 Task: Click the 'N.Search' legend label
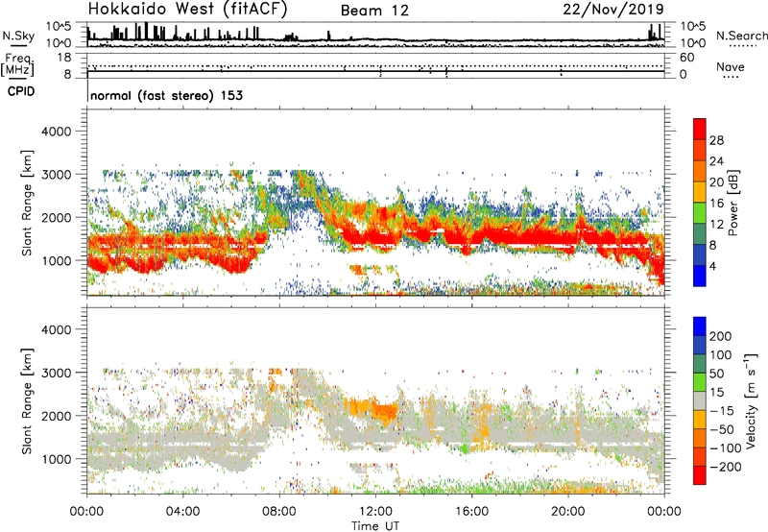(741, 36)
